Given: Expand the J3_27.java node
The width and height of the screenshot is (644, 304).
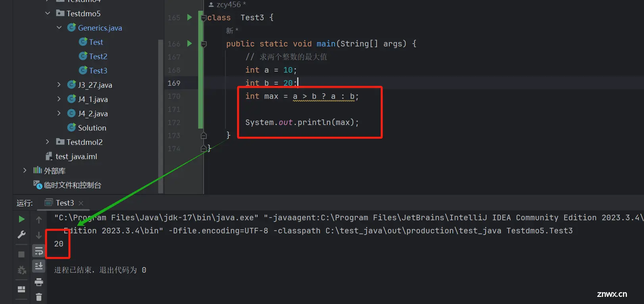Looking at the screenshot, I should click(x=59, y=85).
